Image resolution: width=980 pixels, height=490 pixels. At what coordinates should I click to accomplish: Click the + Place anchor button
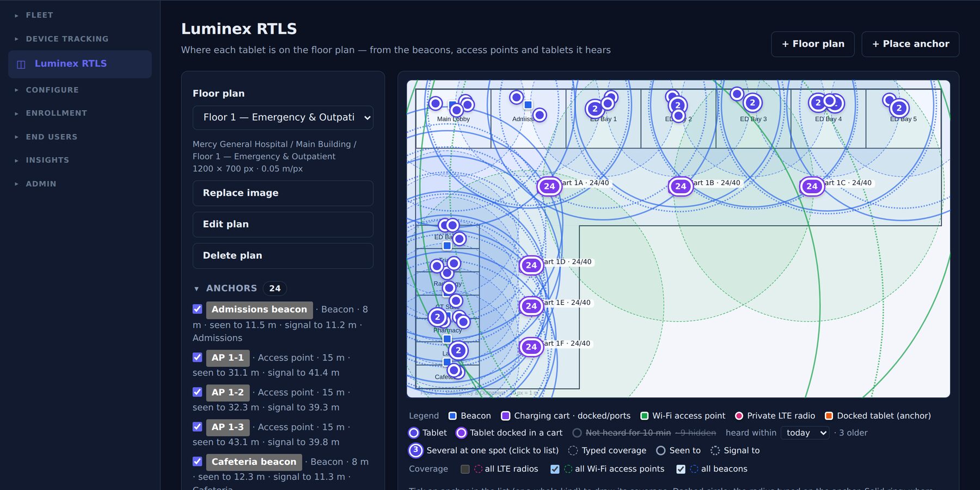click(x=910, y=44)
